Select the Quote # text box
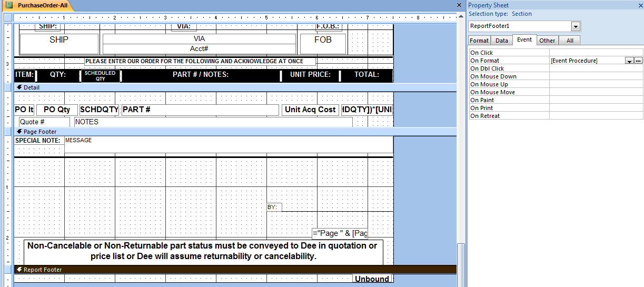The width and height of the screenshot is (644, 287). (44, 122)
